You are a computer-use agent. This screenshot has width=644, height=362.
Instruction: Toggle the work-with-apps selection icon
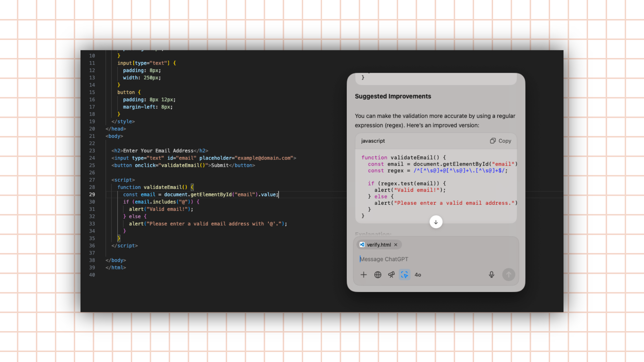(405, 275)
